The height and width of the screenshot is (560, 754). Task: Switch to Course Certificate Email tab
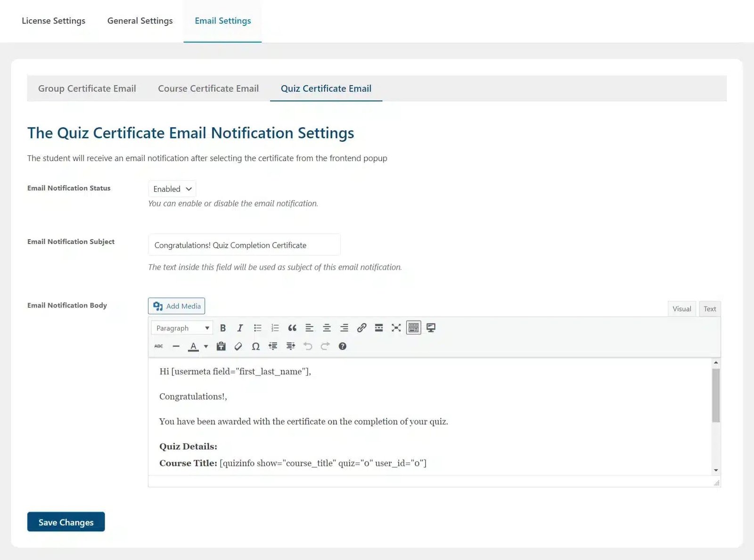[x=208, y=89]
